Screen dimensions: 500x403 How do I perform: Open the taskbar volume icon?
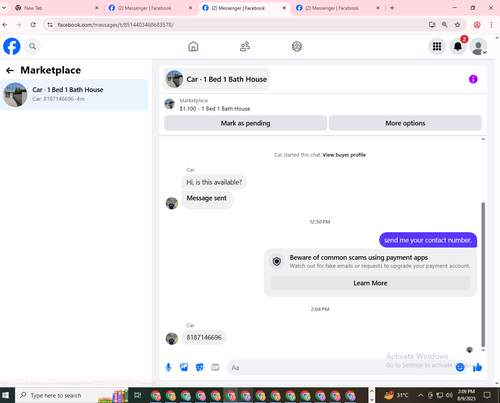pos(449,395)
